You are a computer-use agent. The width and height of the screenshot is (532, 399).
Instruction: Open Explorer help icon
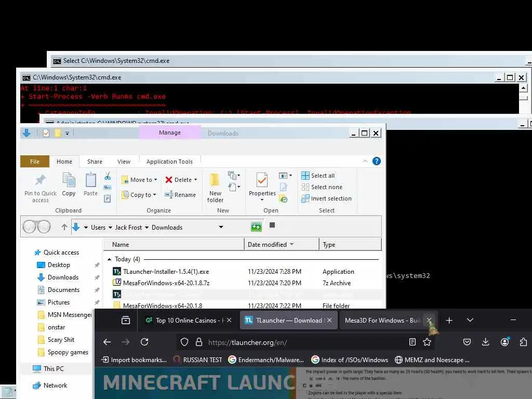pyautogui.click(x=376, y=161)
